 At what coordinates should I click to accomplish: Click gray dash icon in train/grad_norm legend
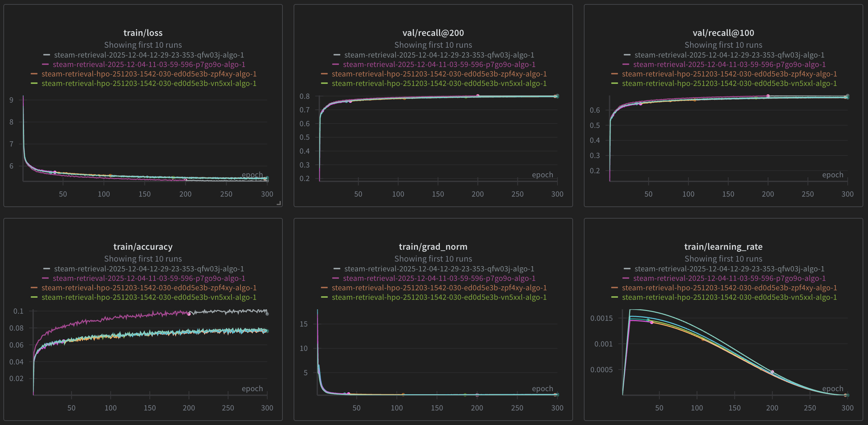click(338, 269)
